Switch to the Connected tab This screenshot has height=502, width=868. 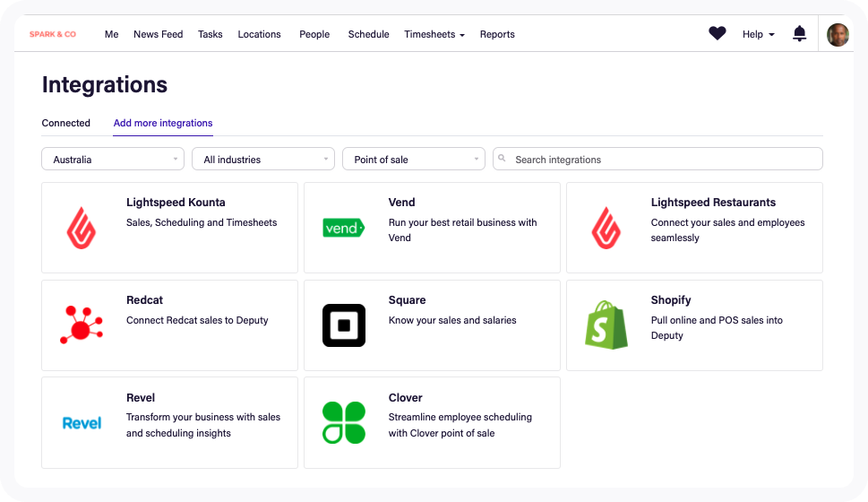pyautogui.click(x=66, y=123)
